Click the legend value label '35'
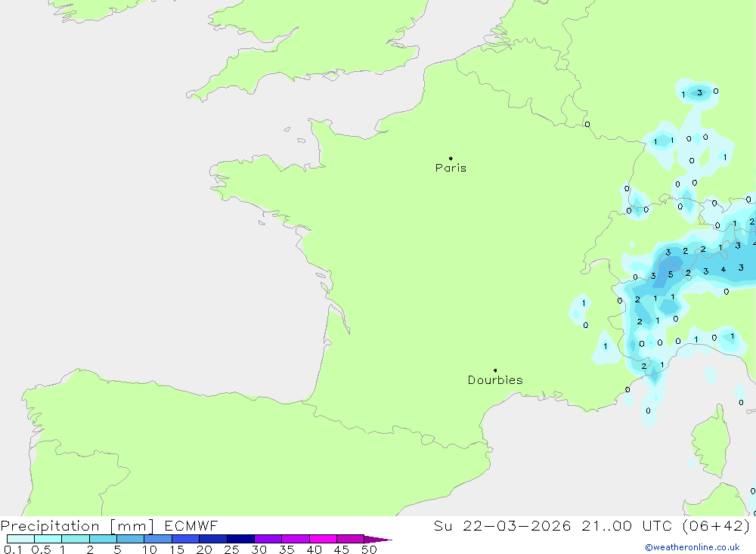This screenshot has height=554, width=756. (287, 549)
